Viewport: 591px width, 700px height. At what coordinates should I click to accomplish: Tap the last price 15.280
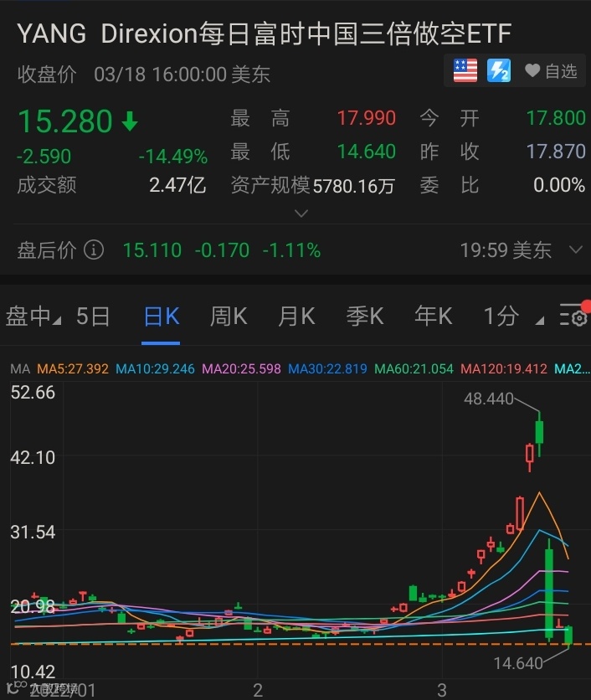tap(64, 121)
